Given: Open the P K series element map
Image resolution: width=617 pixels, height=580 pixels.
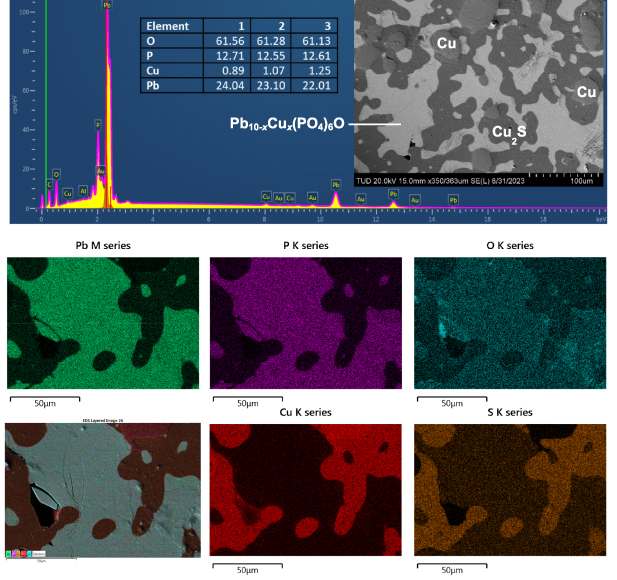Looking at the screenshot, I should pyautogui.click(x=307, y=323).
